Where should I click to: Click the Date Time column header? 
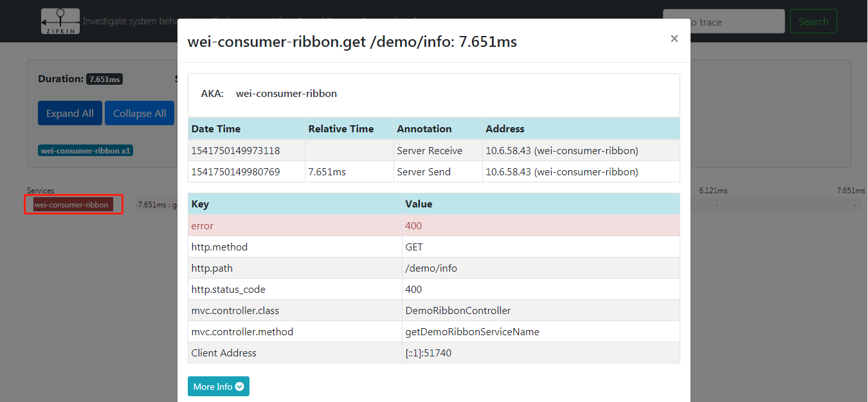(246, 128)
